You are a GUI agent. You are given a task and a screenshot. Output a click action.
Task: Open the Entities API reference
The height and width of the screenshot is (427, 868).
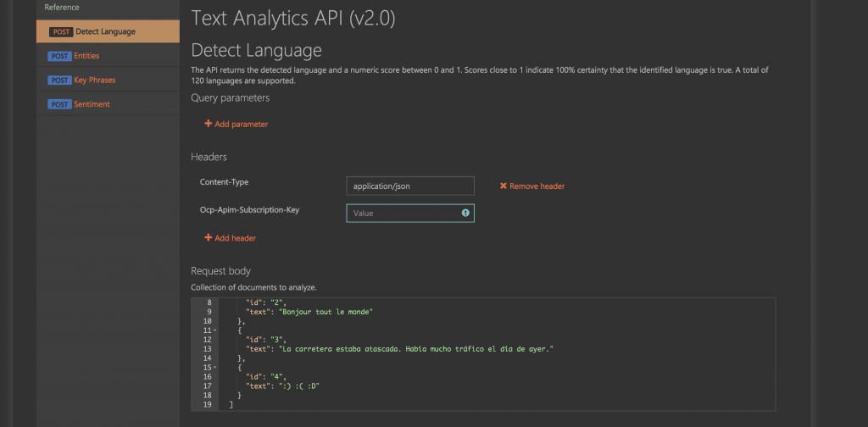[x=86, y=56]
